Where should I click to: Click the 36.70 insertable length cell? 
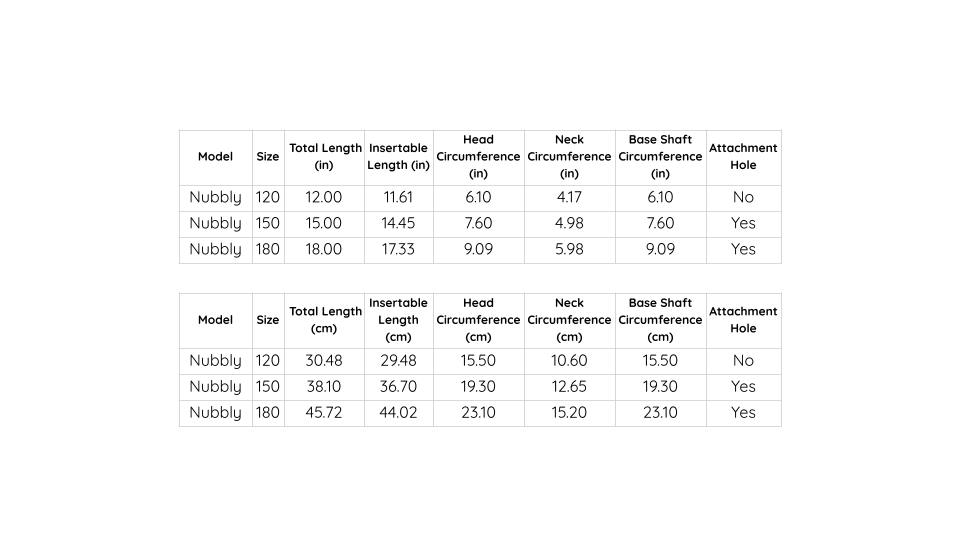pyautogui.click(x=398, y=387)
